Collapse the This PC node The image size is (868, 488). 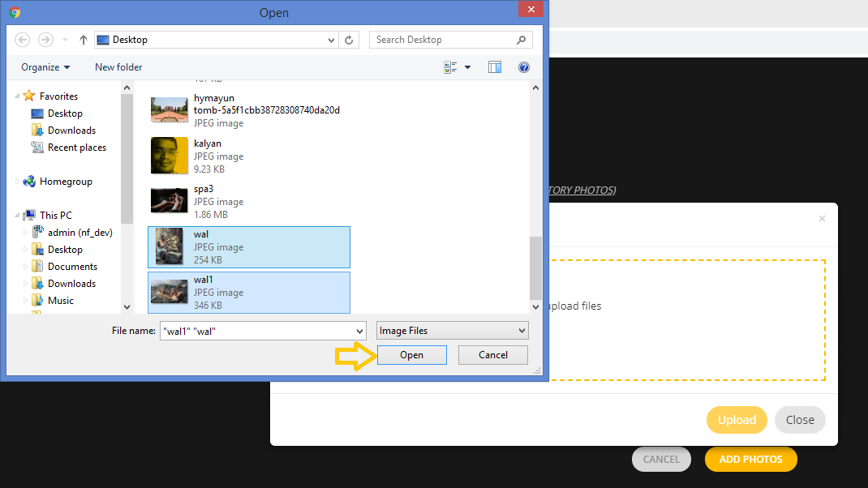17,216
